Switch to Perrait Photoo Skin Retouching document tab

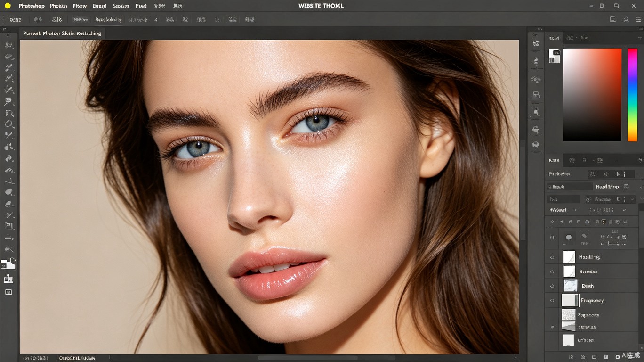coord(63,33)
